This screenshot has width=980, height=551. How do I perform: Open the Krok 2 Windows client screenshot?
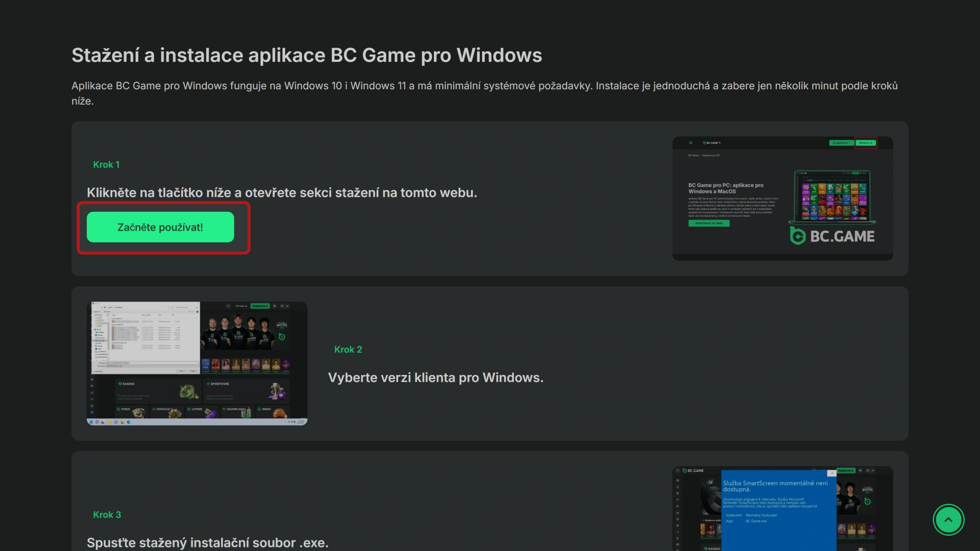tap(197, 363)
